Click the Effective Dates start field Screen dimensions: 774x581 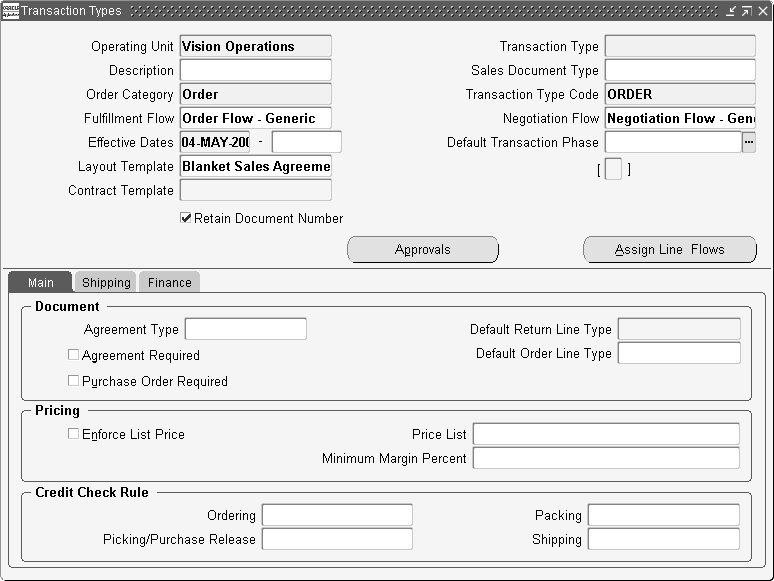215,142
